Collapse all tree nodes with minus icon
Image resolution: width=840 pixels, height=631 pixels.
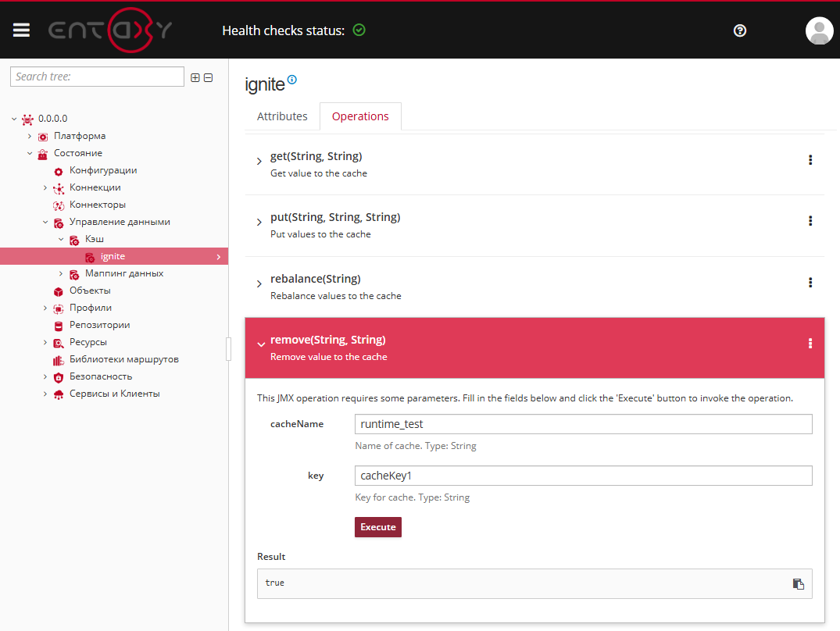tap(208, 77)
